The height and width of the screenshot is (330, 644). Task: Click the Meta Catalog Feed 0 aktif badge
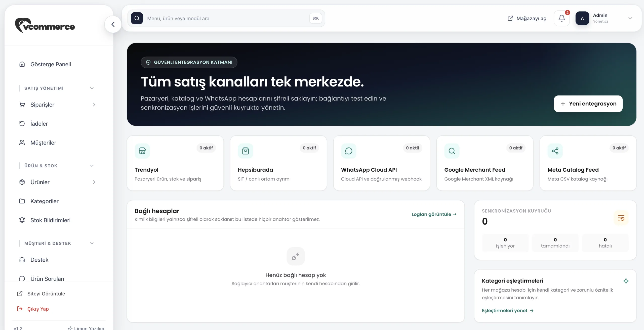(619, 148)
